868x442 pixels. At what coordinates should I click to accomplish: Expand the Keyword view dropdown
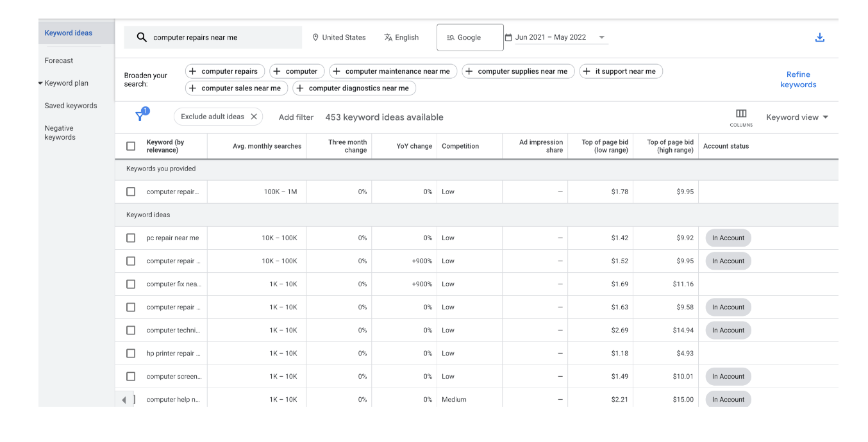[797, 117]
